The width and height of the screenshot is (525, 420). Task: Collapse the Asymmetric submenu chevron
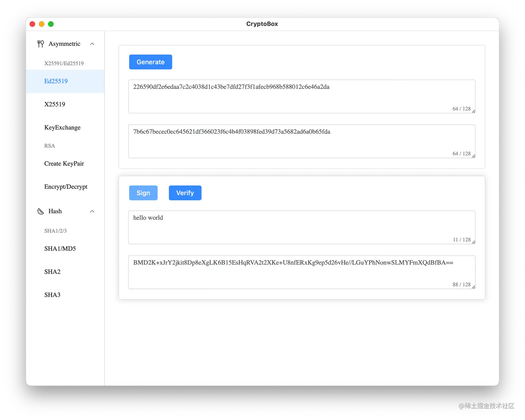click(x=92, y=44)
